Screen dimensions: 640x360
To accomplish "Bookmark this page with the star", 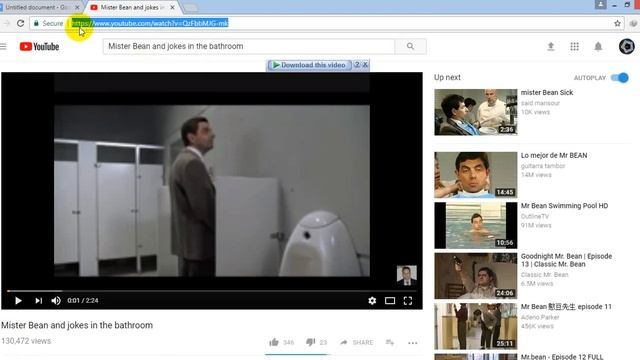I will click(618, 23).
